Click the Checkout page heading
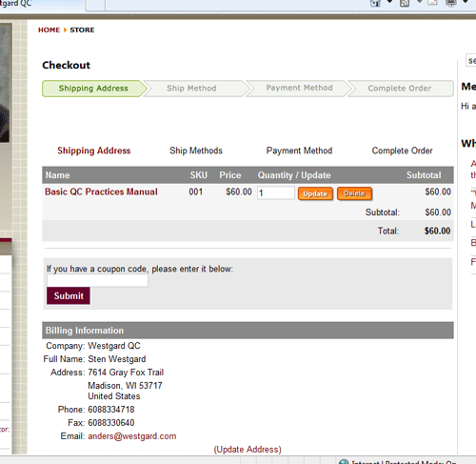Viewport: 476px width, 464px height. click(x=66, y=65)
